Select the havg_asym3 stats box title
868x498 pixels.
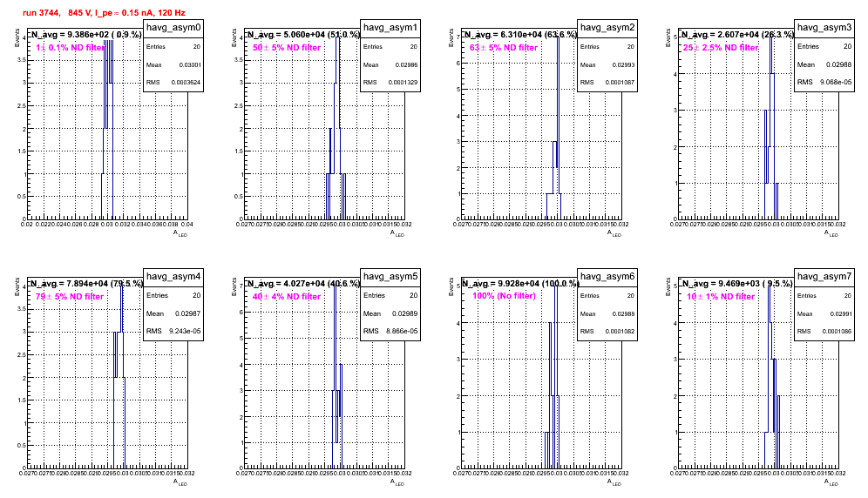pyautogui.click(x=824, y=28)
